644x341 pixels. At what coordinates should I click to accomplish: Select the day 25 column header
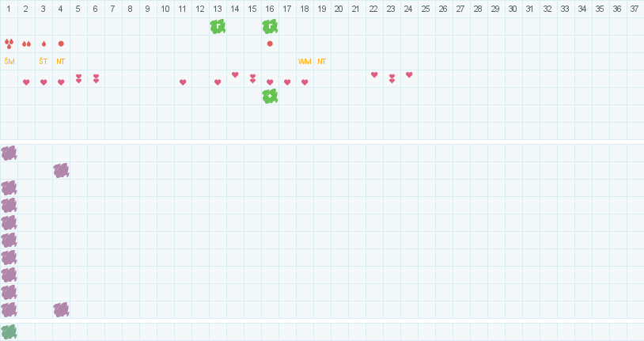426,8
